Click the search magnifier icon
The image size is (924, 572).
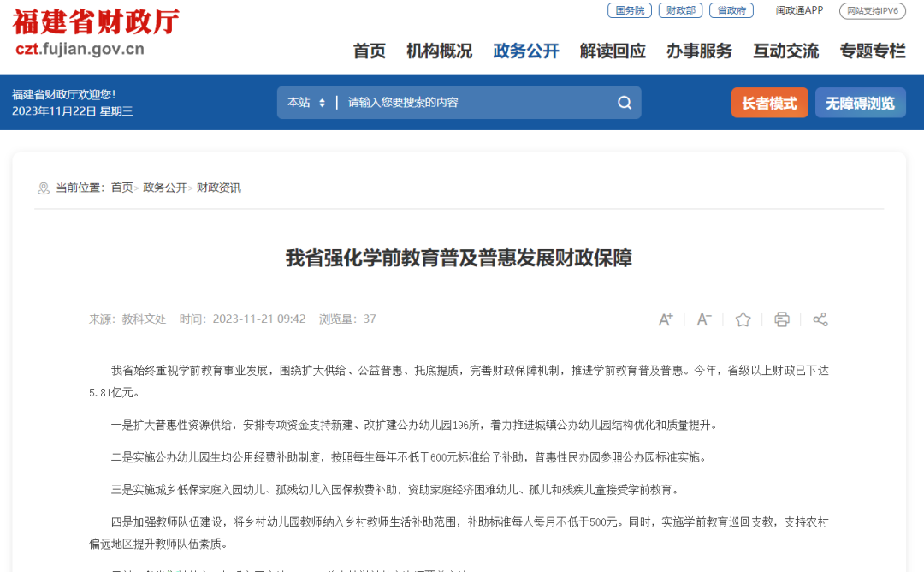(625, 102)
